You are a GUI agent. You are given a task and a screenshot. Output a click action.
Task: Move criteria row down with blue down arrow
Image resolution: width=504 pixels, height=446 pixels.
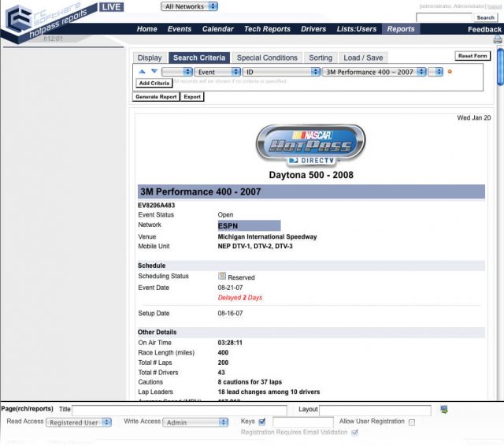[154, 71]
